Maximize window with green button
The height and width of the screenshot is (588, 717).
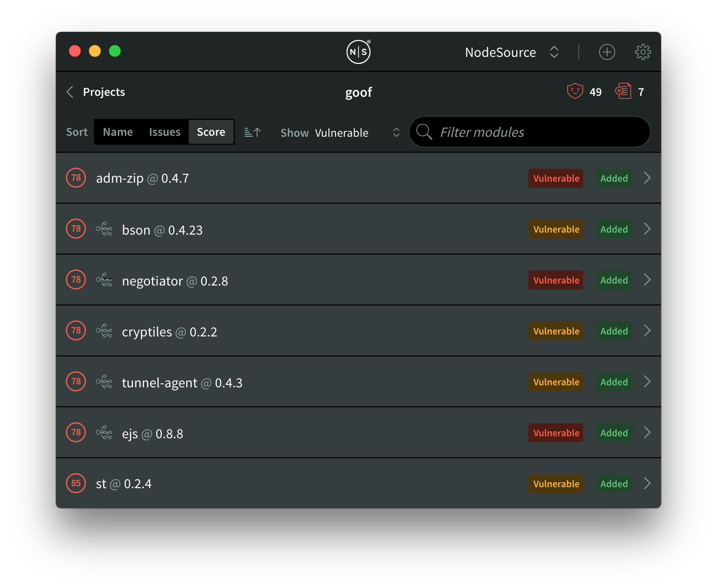click(115, 51)
